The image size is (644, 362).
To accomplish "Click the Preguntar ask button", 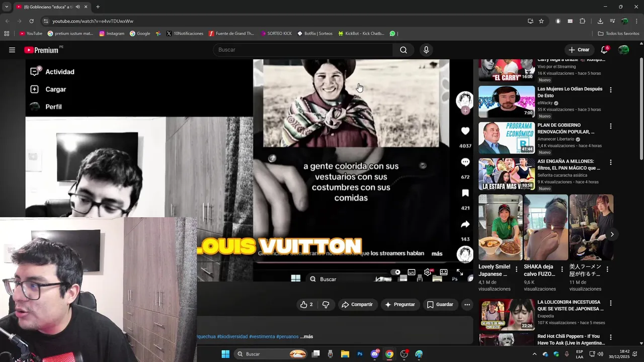I will pos(400,305).
